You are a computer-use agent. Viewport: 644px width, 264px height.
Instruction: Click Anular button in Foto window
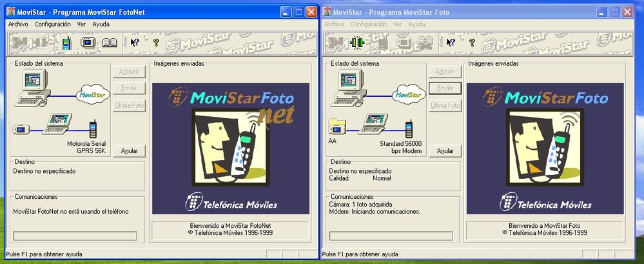click(445, 151)
